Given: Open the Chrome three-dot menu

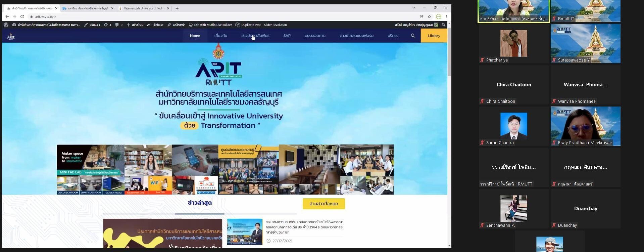Looking at the screenshot, I should 446,16.
